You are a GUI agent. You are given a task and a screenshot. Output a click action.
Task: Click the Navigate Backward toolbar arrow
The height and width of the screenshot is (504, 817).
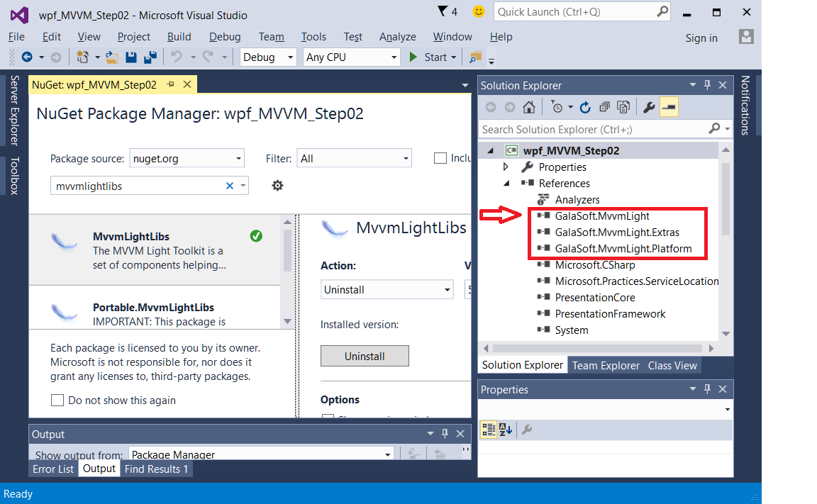26,57
